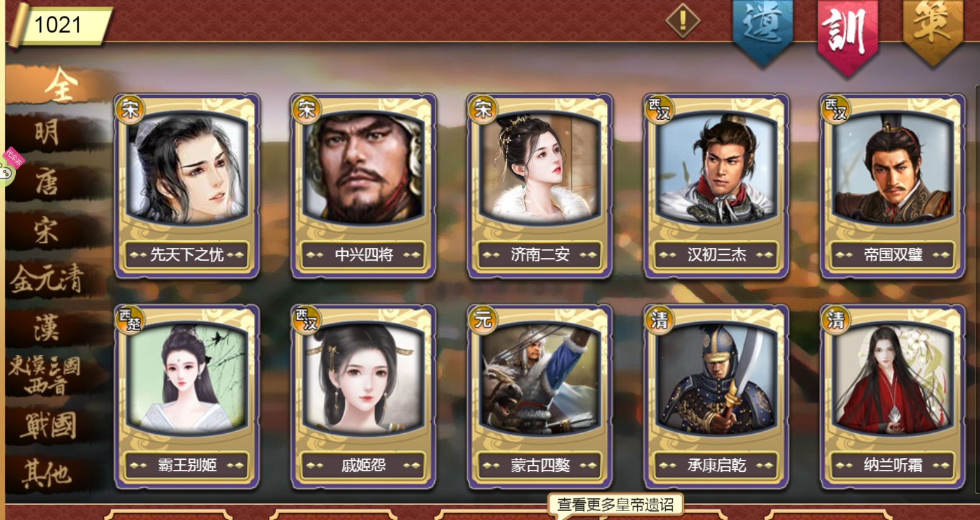Click the 查看更多皇帝遗诏 button
This screenshot has height=520, width=980.
coord(615,505)
